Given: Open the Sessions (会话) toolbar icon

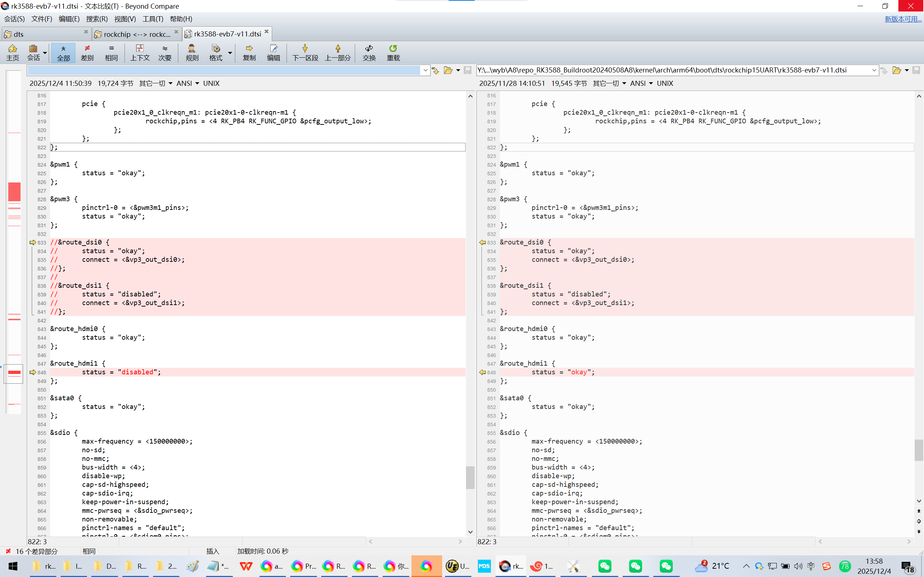Looking at the screenshot, I should point(33,52).
